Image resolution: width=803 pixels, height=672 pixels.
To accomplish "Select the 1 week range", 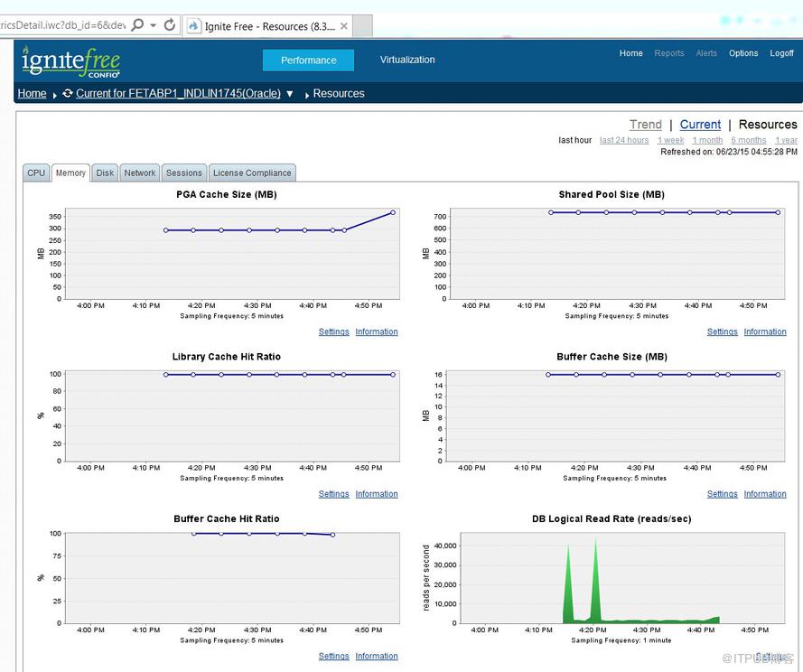I will pyautogui.click(x=670, y=140).
